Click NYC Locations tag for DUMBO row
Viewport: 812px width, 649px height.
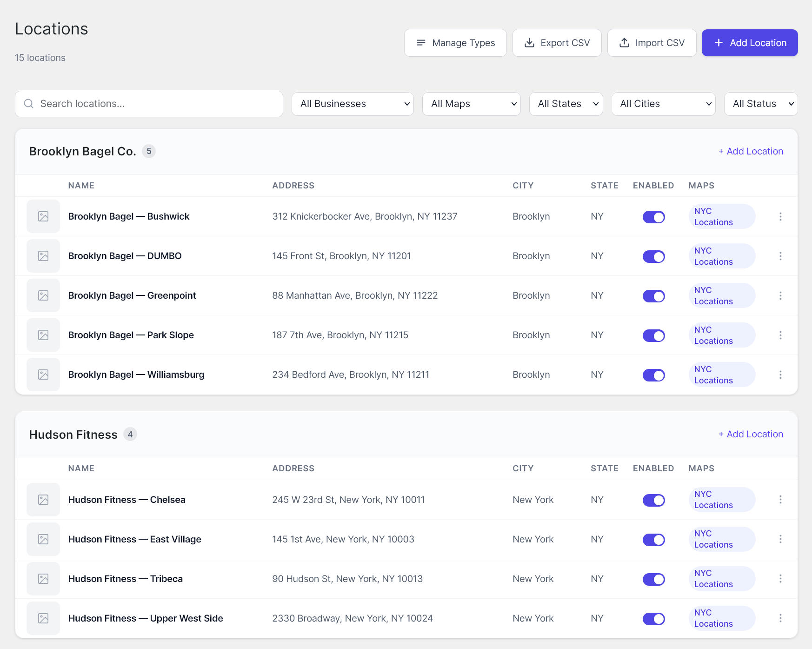point(722,256)
